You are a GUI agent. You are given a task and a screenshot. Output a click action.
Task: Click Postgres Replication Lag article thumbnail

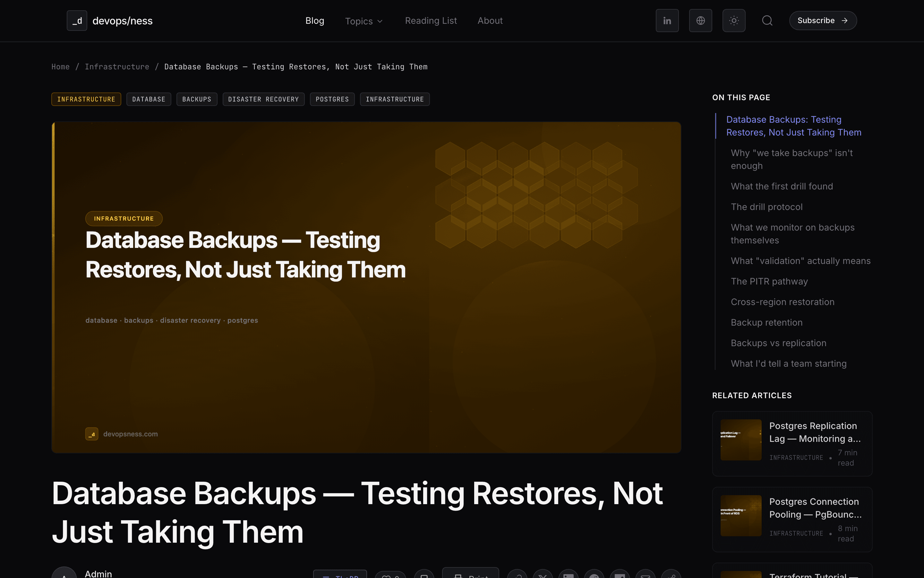[741, 440]
